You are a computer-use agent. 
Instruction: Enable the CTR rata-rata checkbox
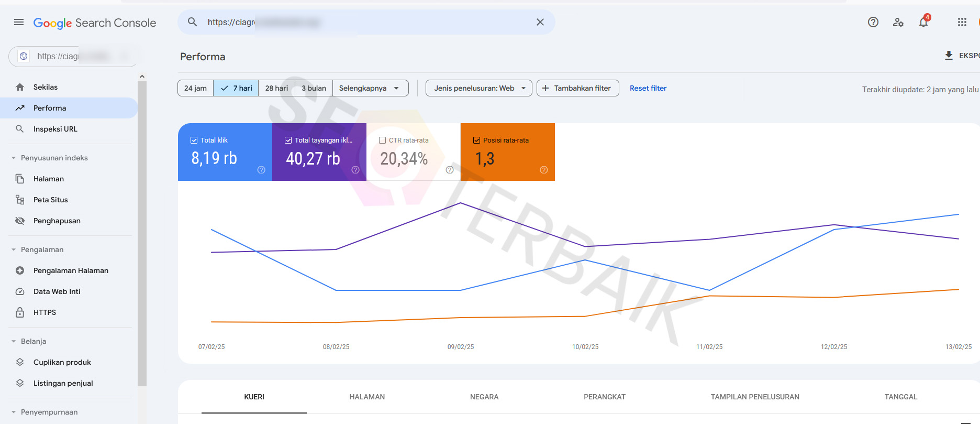tap(382, 140)
